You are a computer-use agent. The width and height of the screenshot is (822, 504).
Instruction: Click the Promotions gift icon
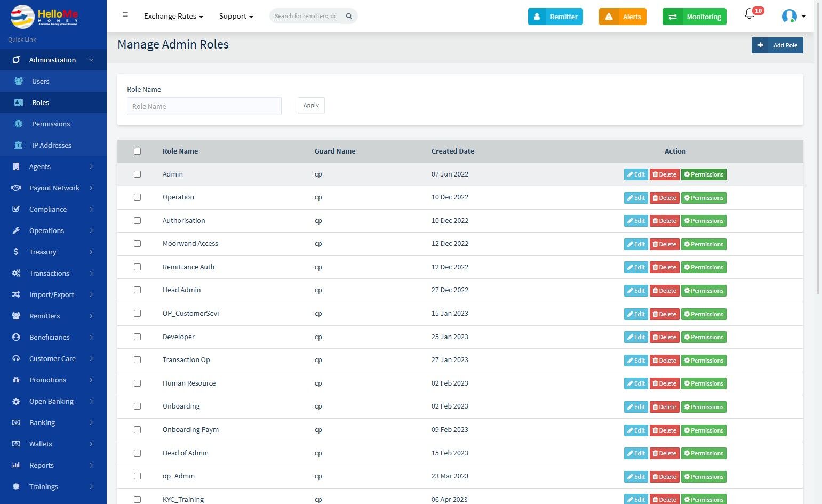16,380
